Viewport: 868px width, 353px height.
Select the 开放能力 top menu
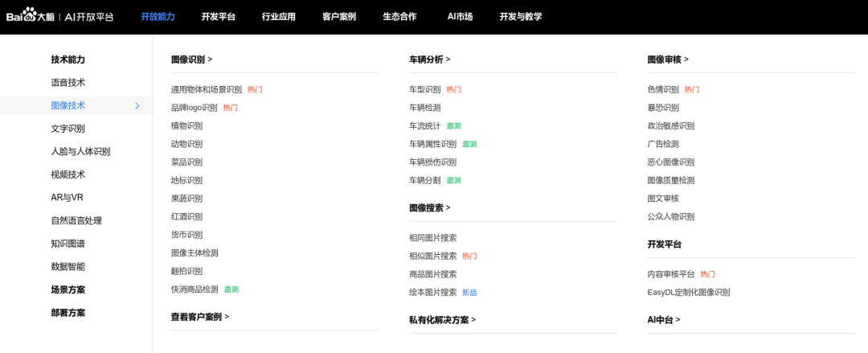coord(158,17)
